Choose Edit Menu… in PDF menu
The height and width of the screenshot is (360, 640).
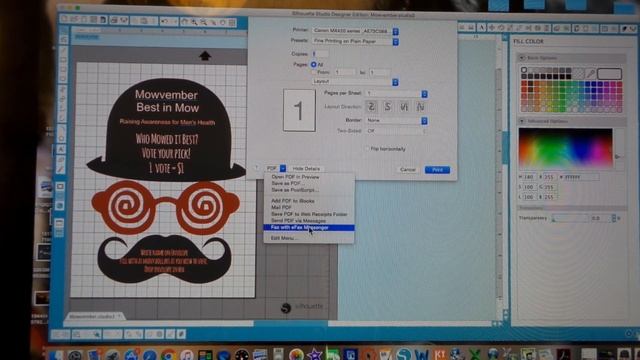tap(309, 238)
